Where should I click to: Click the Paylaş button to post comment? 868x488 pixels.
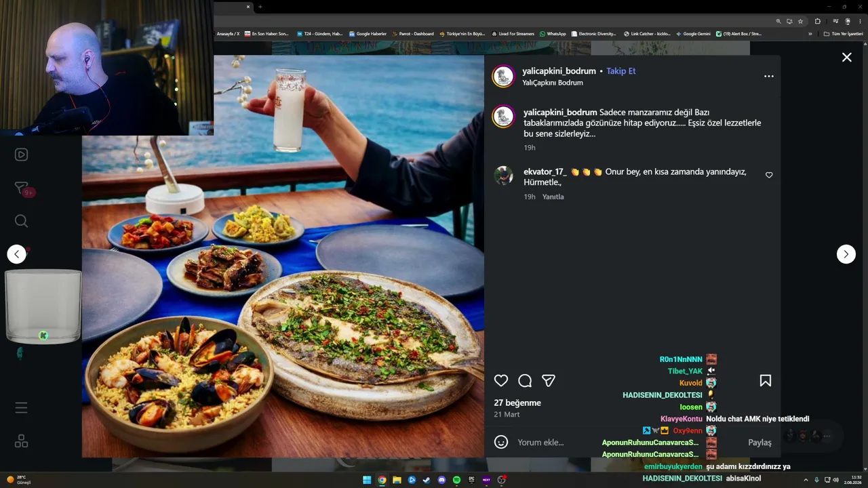759,443
